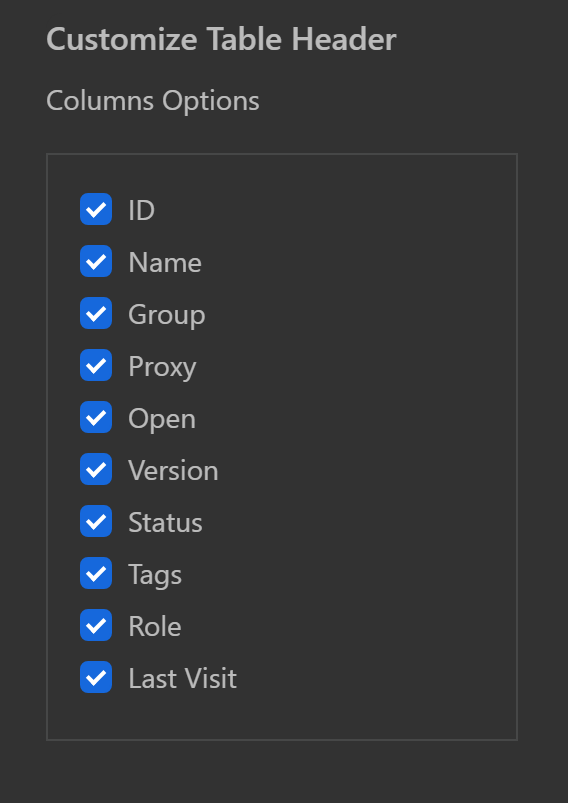Screen dimensions: 568x803
Task: Uncheck the Last Visit checkbox
Action: point(96,677)
